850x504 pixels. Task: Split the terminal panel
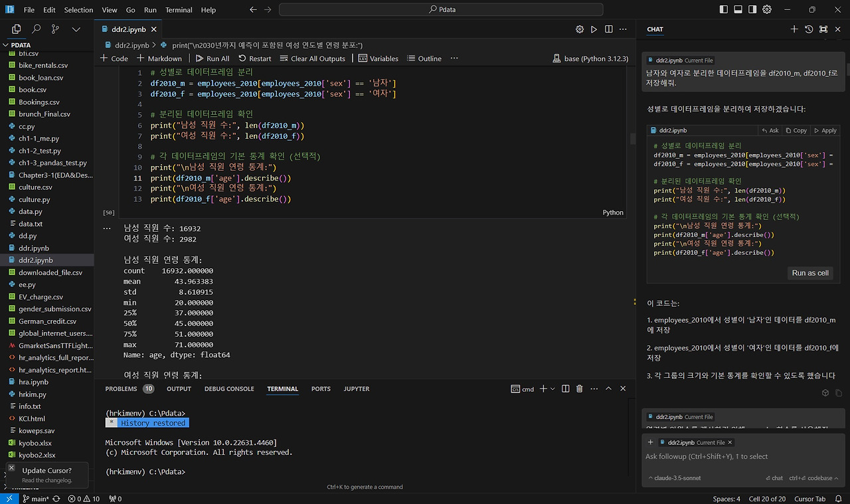[x=565, y=389]
